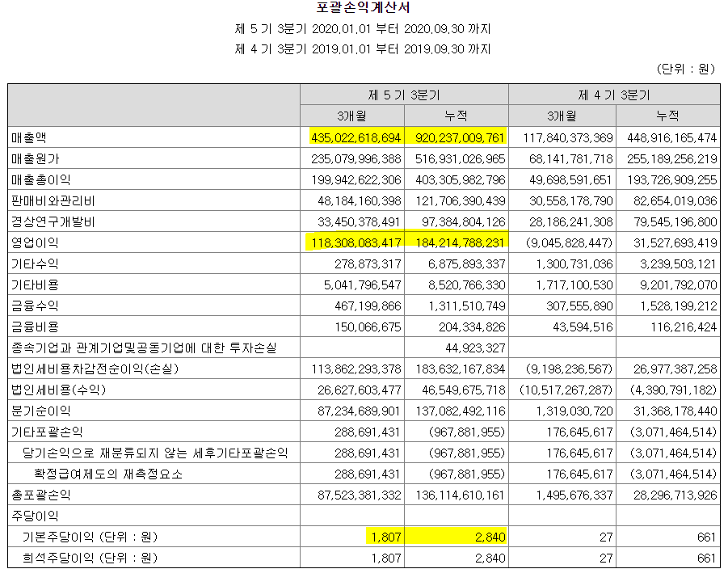Click value 137,082,492,116
Image resolution: width=728 pixels, height=569 pixels.
click(x=460, y=411)
